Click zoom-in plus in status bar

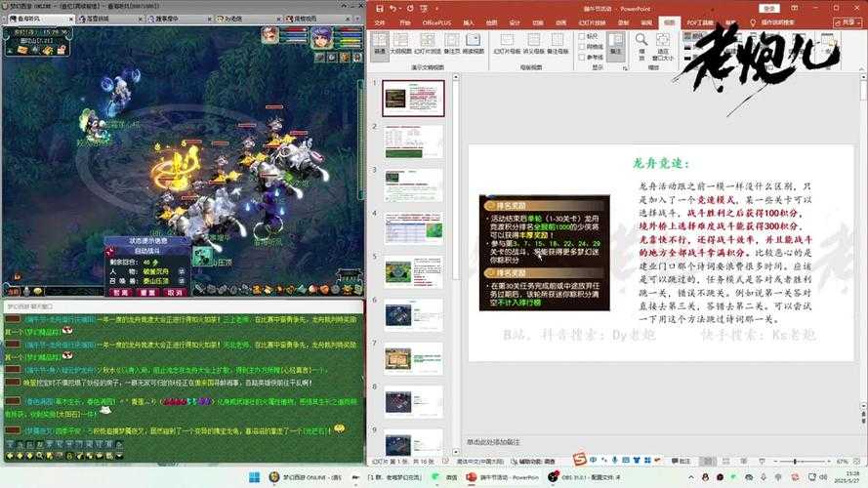pyautogui.click(x=829, y=461)
